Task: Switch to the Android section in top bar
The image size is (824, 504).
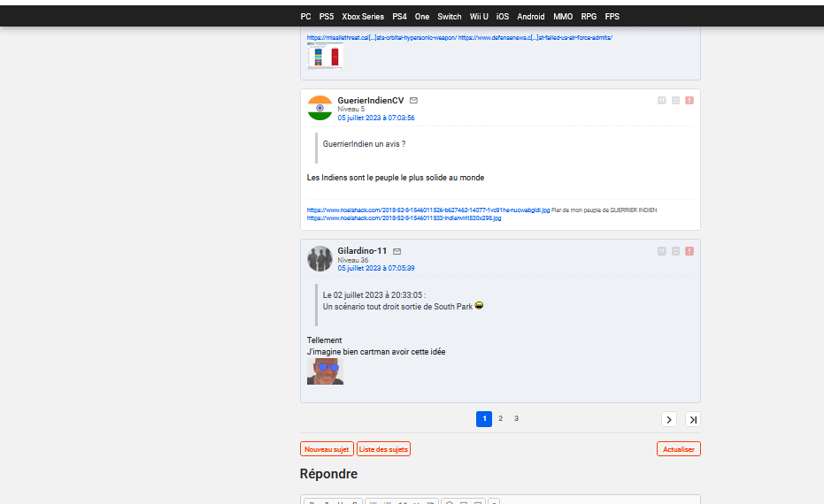Action: (531, 16)
